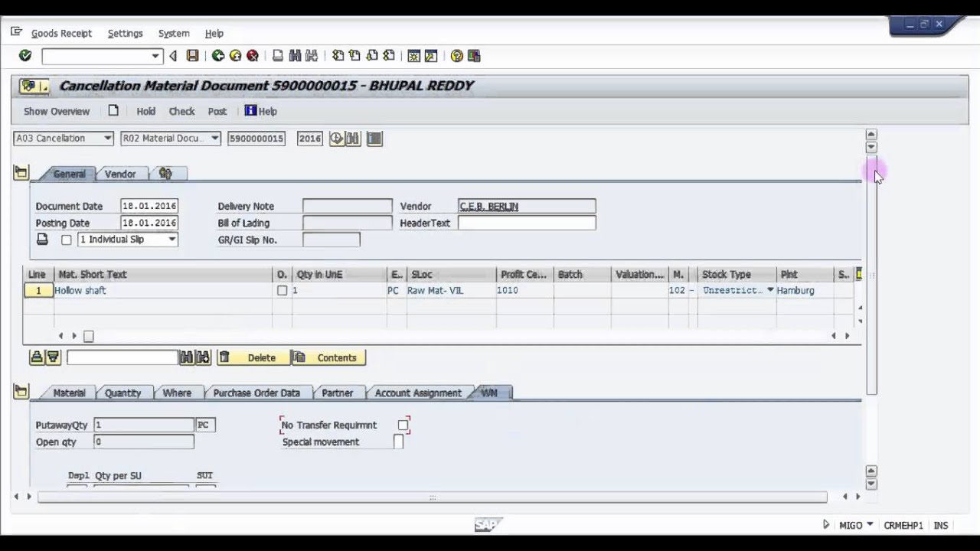Click the Post button
This screenshot has height=551, width=980.
217,111
